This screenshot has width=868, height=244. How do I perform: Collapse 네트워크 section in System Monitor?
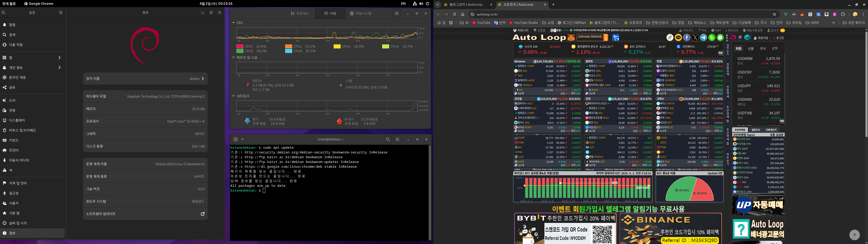(233, 96)
